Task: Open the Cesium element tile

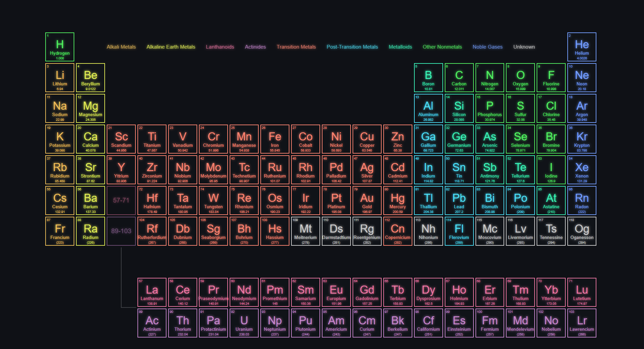Action: (60, 200)
